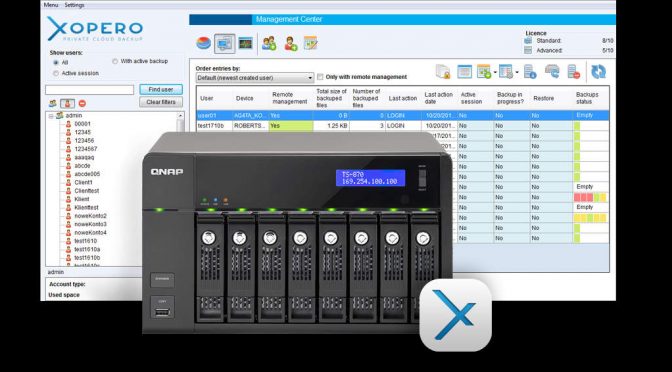This screenshot has height=372, width=672.
Task: Click the document info icon
Action: (x=530, y=71)
